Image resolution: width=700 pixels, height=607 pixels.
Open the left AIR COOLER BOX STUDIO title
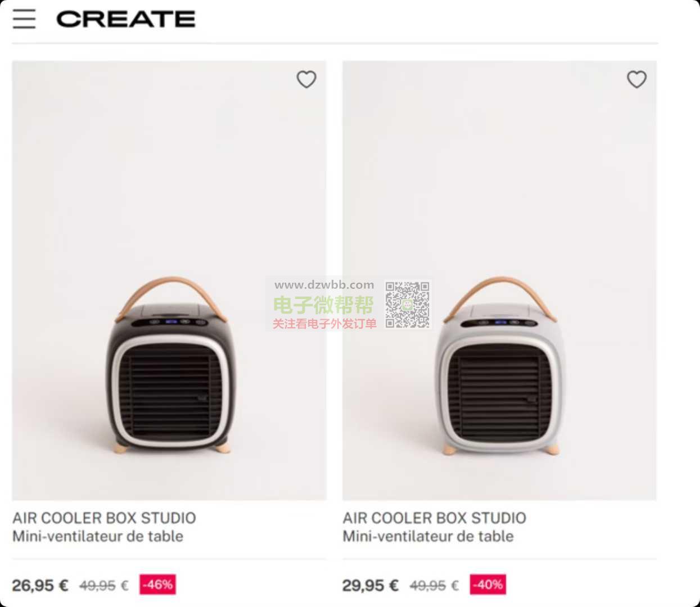click(x=105, y=518)
